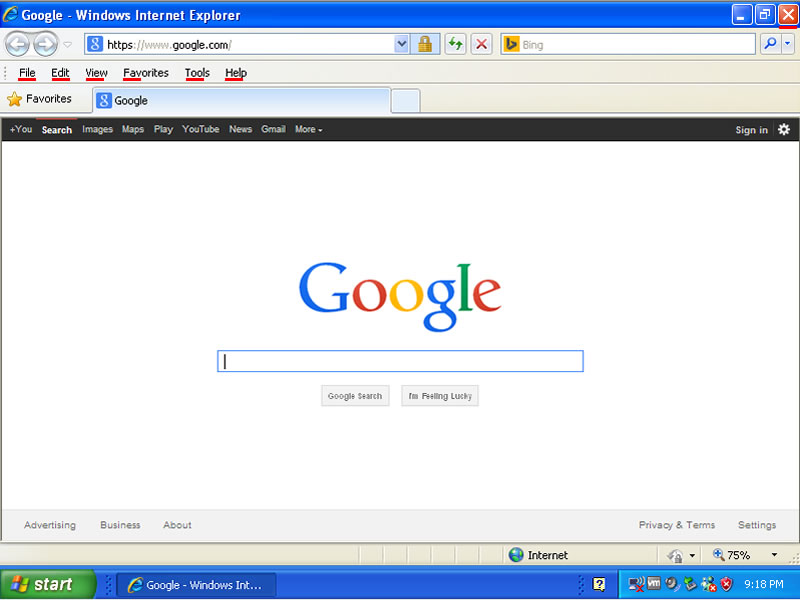Go forward with the Forward arrow button
Viewport: 800px width, 600px height.
point(46,45)
